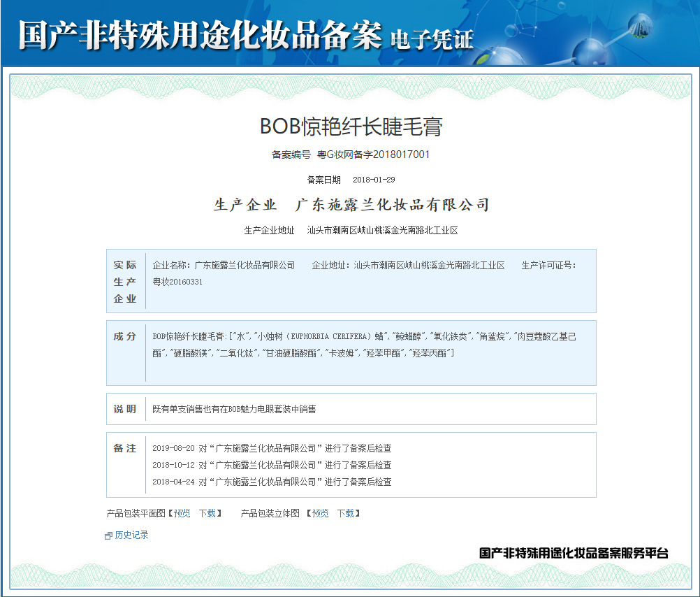Click the 成分 ingredient list text

pos(364,345)
